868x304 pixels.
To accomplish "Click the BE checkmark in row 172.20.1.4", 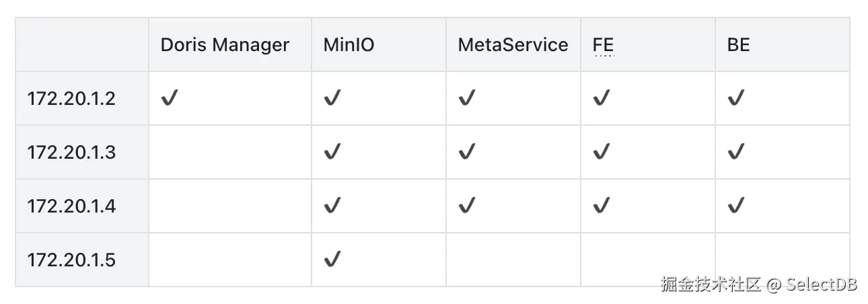I will tap(735, 206).
